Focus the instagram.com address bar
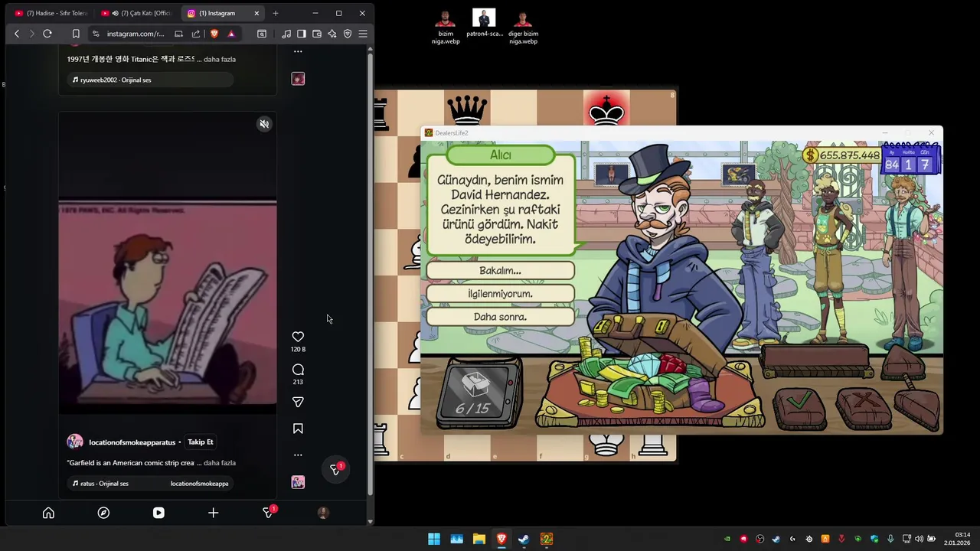The image size is (980, 551). [136, 34]
